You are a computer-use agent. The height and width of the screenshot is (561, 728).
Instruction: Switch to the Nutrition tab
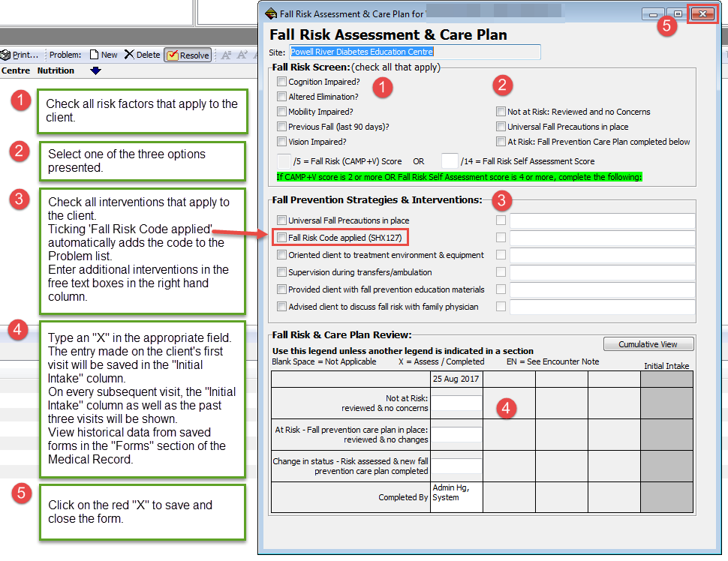[55, 70]
